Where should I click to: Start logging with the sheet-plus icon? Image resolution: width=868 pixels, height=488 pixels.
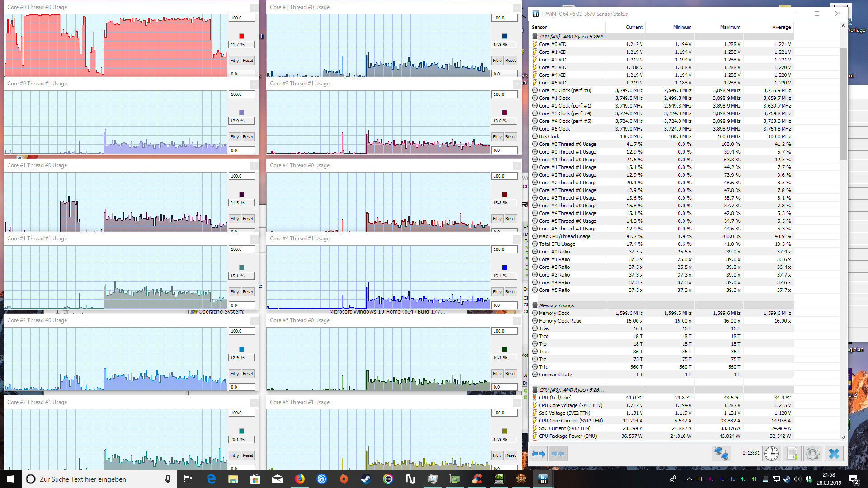792,453
